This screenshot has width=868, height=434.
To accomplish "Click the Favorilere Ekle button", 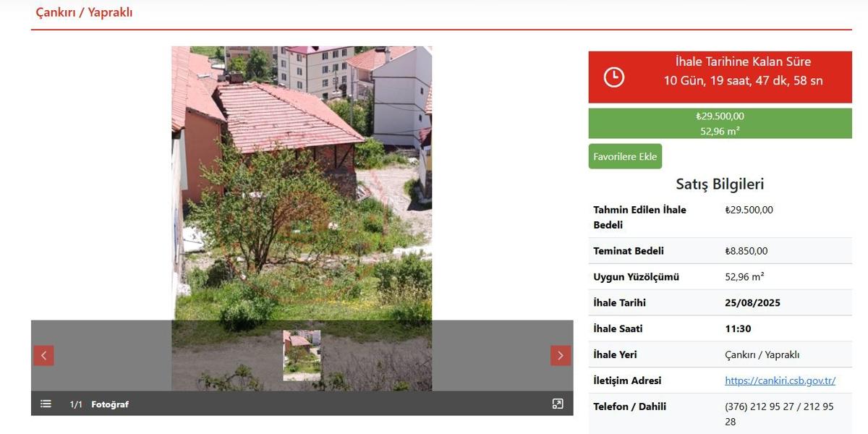I will pos(625,156).
